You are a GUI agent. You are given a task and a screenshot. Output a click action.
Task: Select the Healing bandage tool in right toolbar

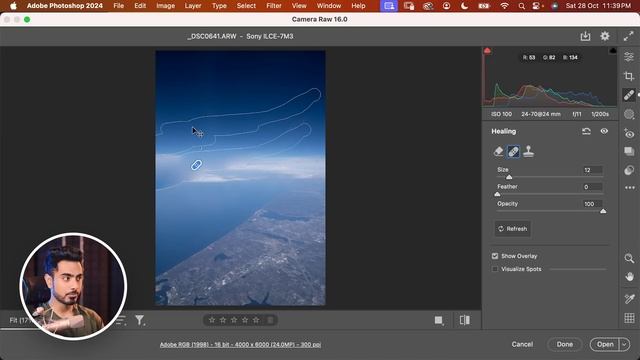pyautogui.click(x=629, y=95)
